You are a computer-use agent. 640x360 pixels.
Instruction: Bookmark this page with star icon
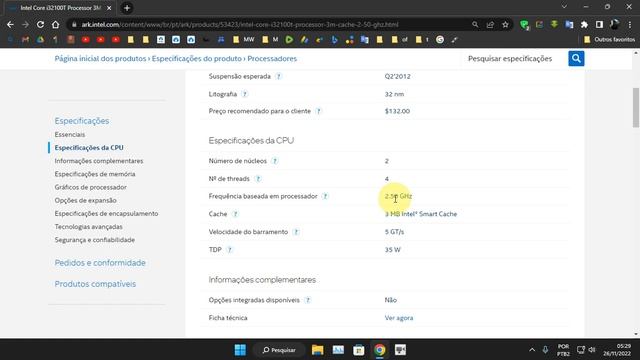click(x=505, y=24)
